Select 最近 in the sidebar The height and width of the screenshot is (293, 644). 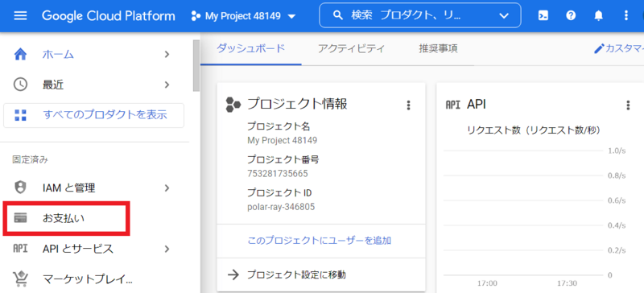(x=53, y=85)
